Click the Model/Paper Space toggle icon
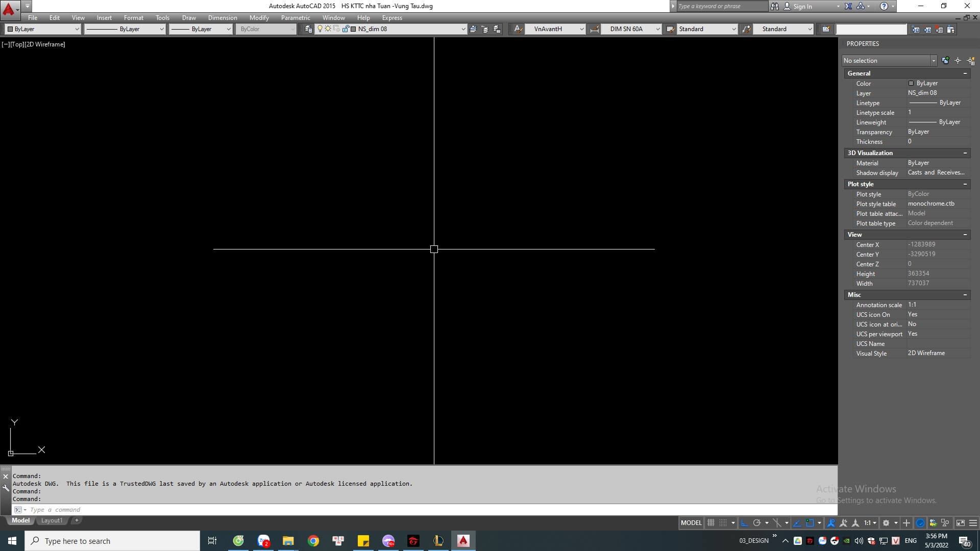 (691, 523)
